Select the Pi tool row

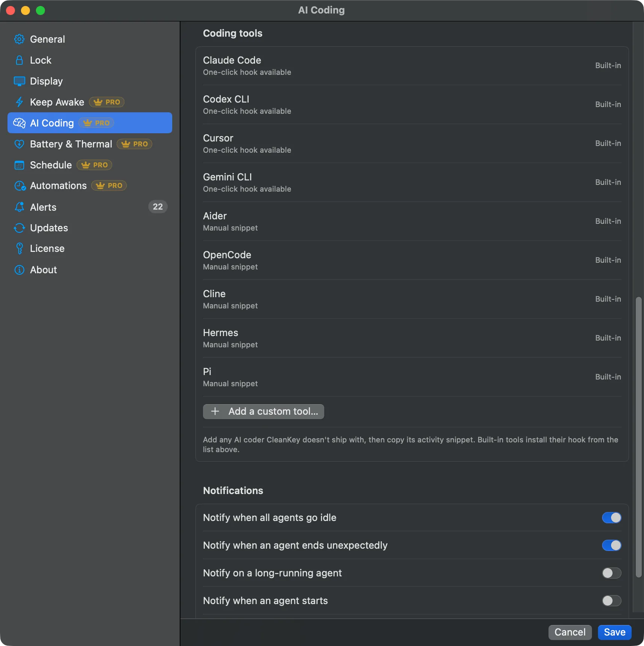[x=412, y=377]
